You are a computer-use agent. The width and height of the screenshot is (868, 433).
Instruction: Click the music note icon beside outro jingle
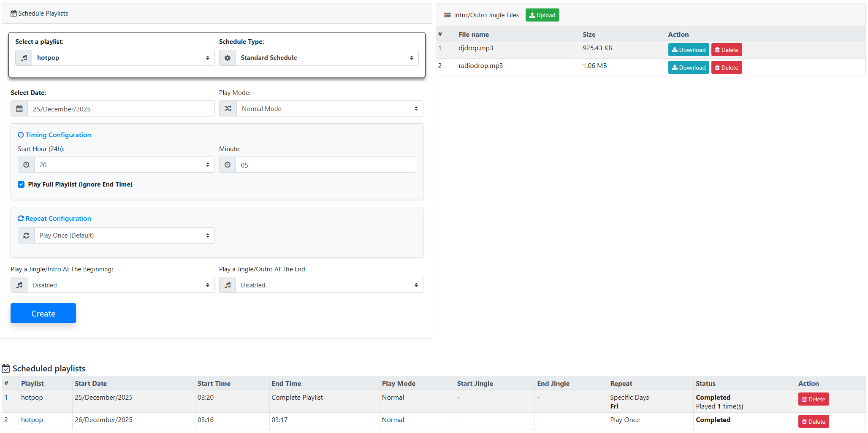tap(228, 285)
